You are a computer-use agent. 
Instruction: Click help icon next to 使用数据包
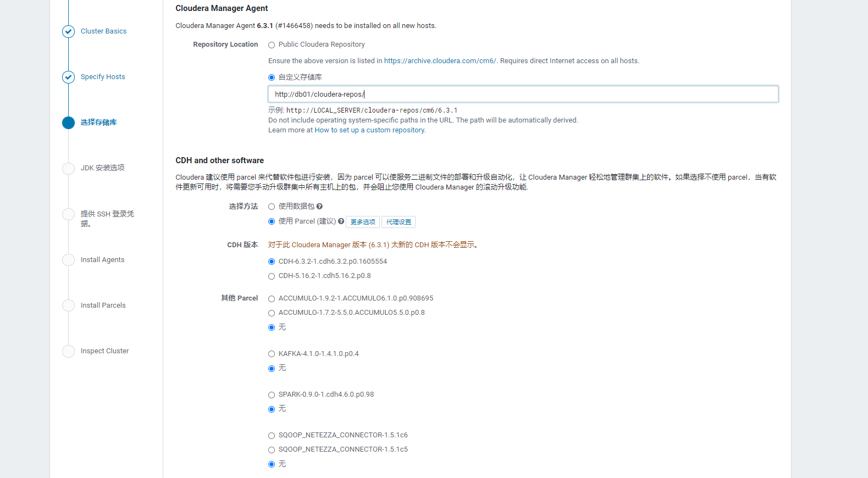[319, 207]
